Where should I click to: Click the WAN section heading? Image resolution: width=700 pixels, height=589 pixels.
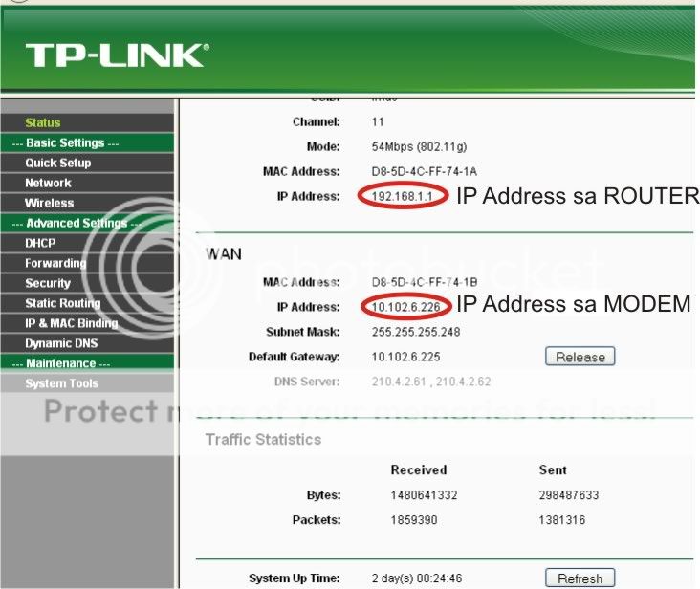pos(224,254)
